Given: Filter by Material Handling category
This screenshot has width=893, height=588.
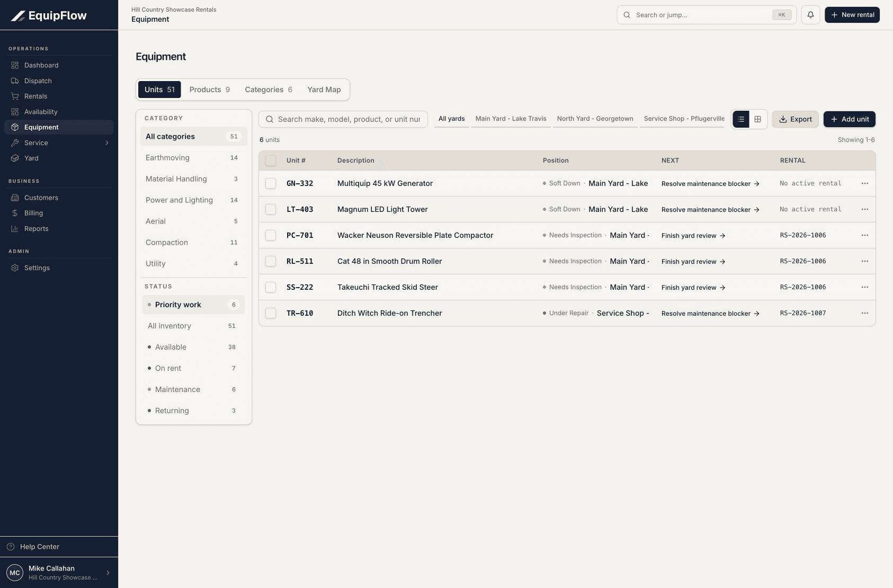Looking at the screenshot, I should (194, 179).
